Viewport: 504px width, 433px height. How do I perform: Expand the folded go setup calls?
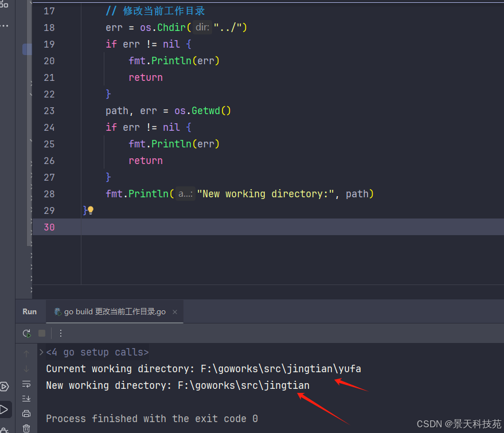[41, 352]
